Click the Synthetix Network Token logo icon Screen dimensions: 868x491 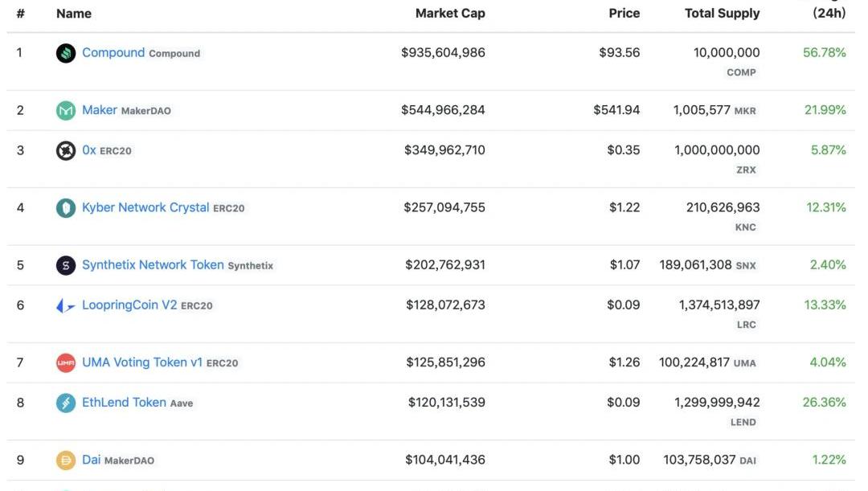pos(66,265)
